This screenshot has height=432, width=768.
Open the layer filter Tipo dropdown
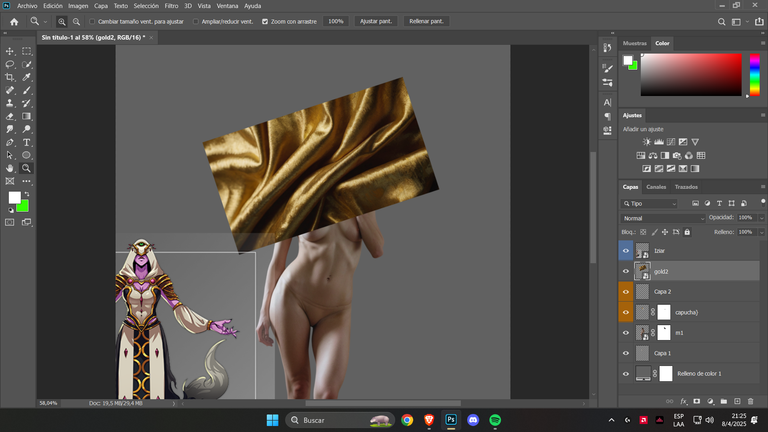pyautogui.click(x=649, y=203)
